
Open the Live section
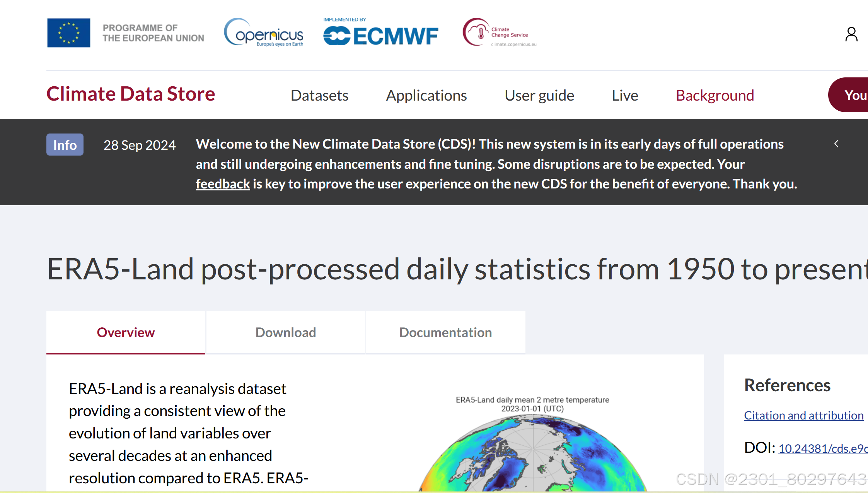click(624, 95)
